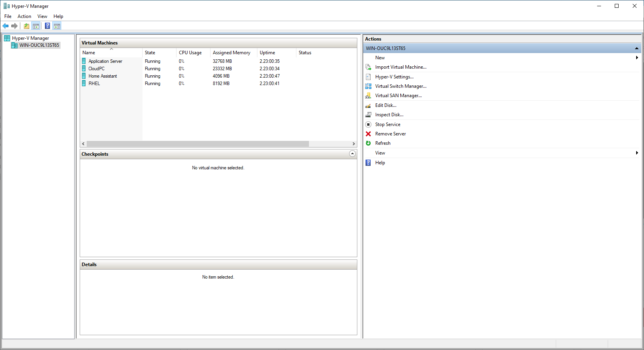644x350 pixels.
Task: Click the WIN-OUC9L13ST65 server icon in tree
Action: 14,45
